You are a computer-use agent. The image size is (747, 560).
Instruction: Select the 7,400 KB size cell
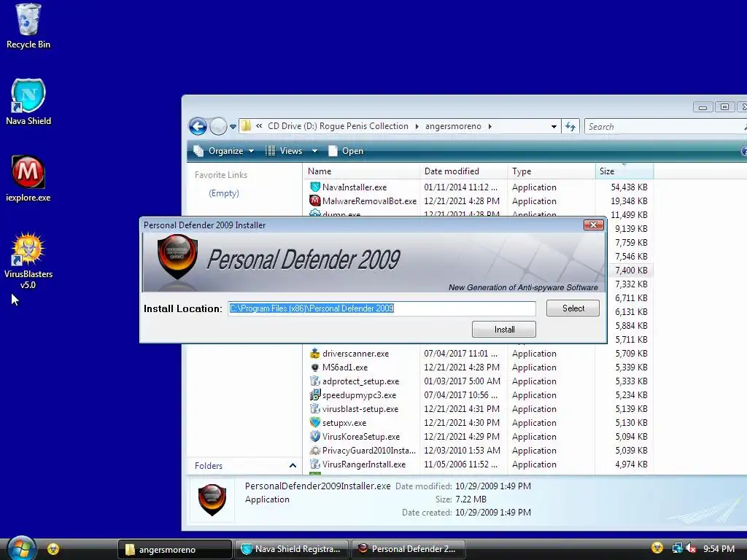pos(631,270)
